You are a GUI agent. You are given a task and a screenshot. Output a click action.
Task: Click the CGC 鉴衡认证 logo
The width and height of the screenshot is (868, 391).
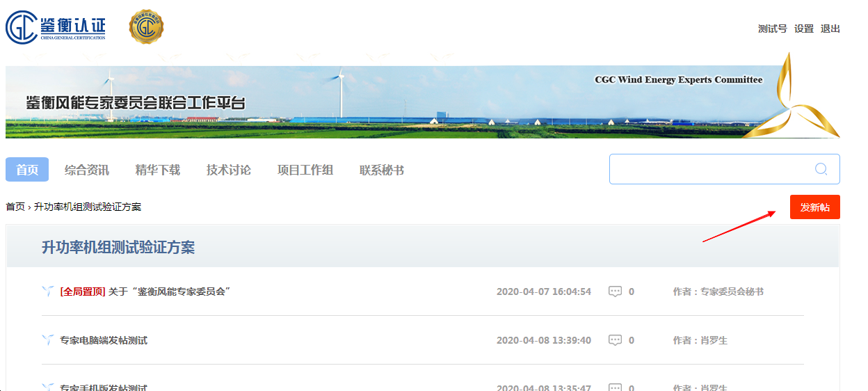pos(56,27)
